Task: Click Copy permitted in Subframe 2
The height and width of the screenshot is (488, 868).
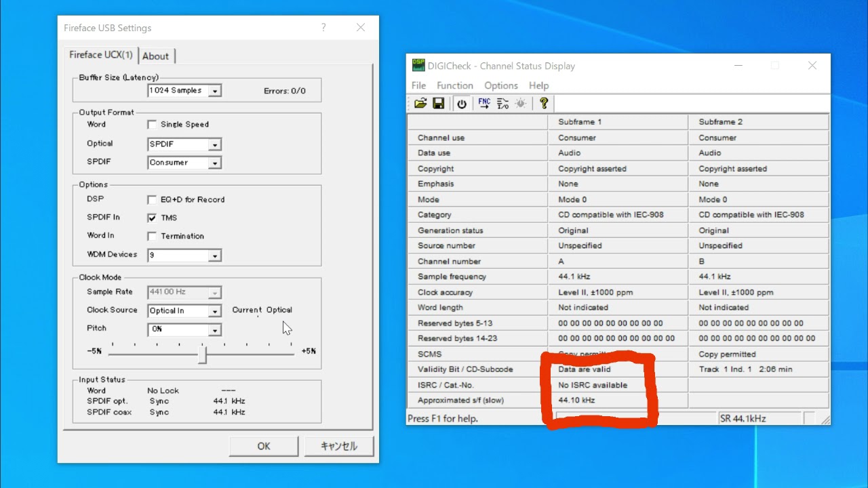Action: pos(727,354)
